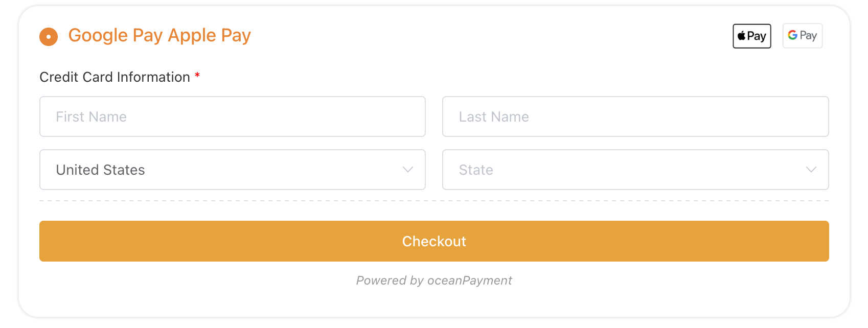Focus the First Name input field
Screen dimensions: 868x328
[233, 116]
